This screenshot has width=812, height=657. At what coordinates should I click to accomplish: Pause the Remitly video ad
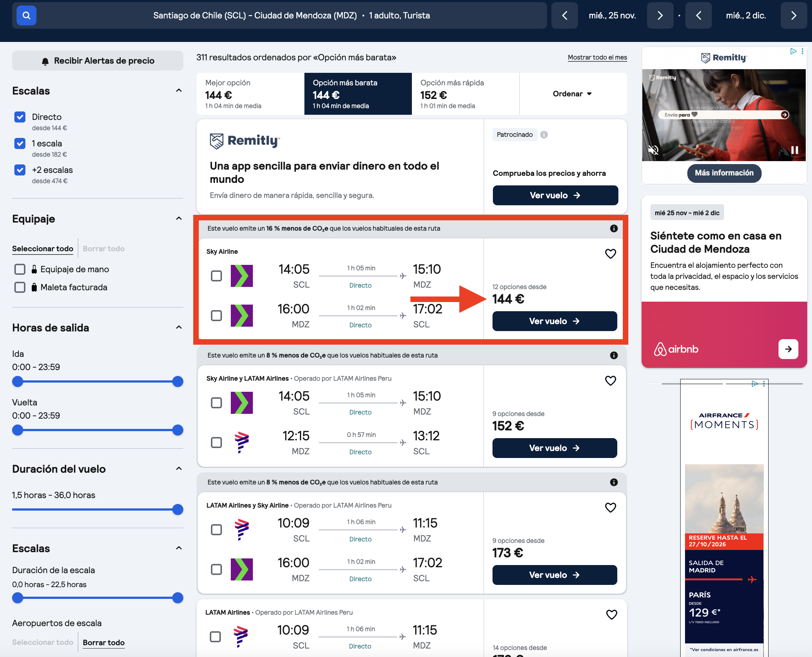pos(794,150)
